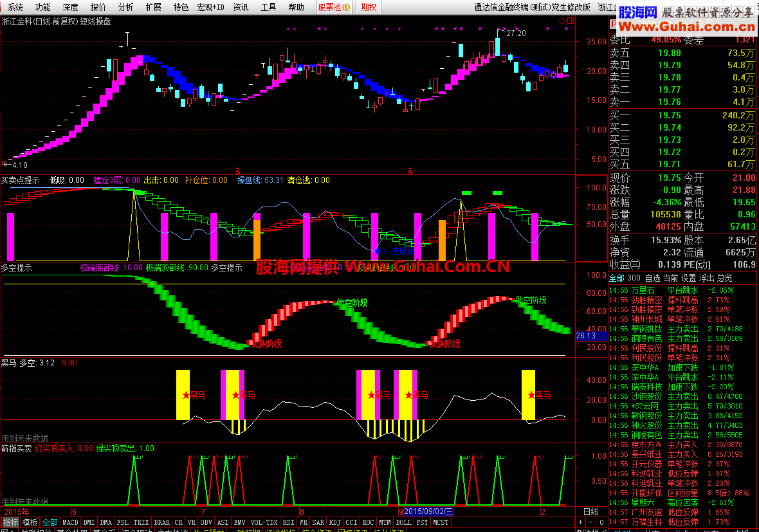Select the DMA indicator

pos(105,522)
